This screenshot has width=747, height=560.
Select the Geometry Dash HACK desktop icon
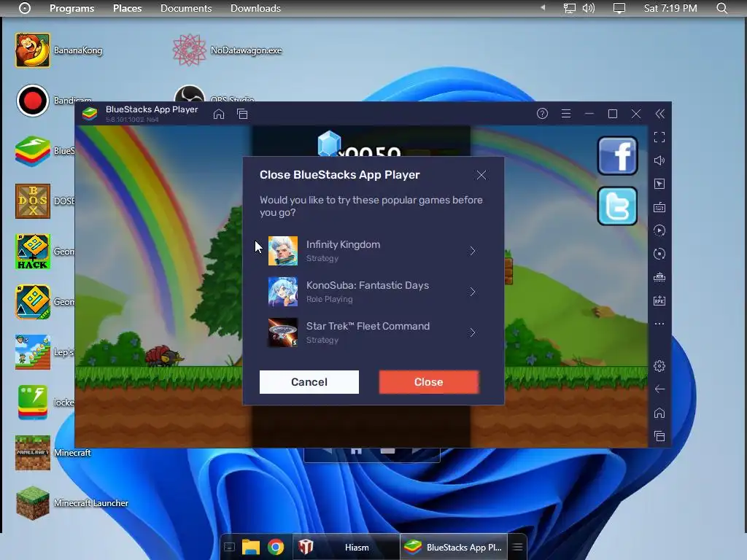point(32,252)
